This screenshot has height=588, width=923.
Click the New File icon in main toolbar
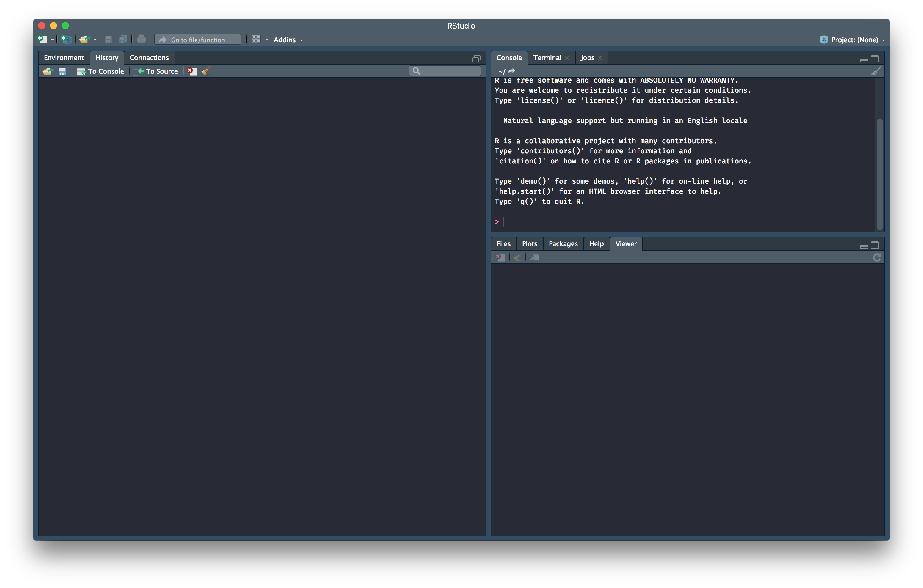click(42, 40)
